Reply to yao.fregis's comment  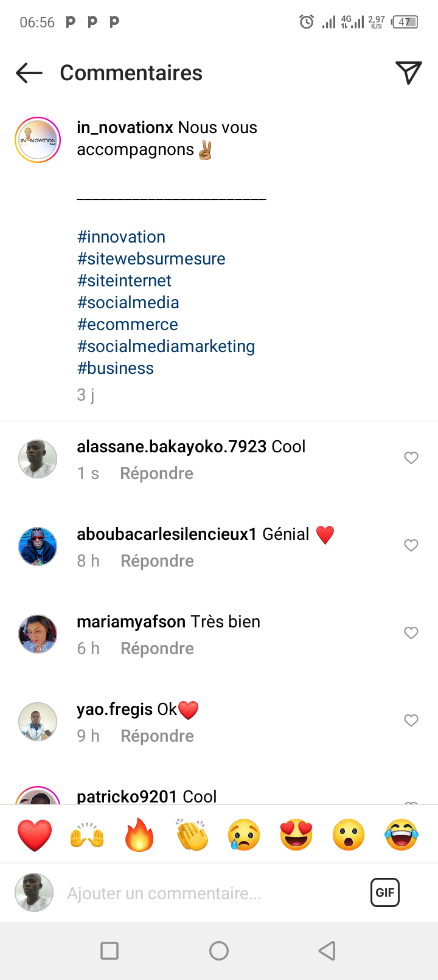coord(157,736)
